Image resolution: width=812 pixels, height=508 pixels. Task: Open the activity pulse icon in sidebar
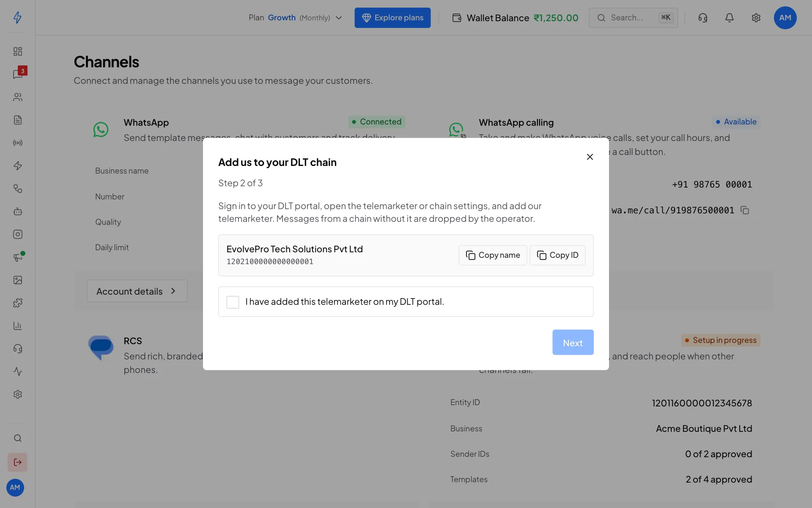click(17, 371)
